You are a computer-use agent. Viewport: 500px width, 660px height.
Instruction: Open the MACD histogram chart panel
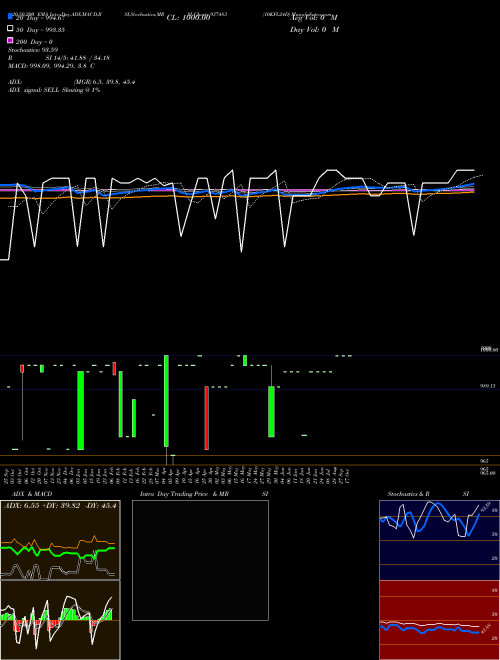click(60, 620)
